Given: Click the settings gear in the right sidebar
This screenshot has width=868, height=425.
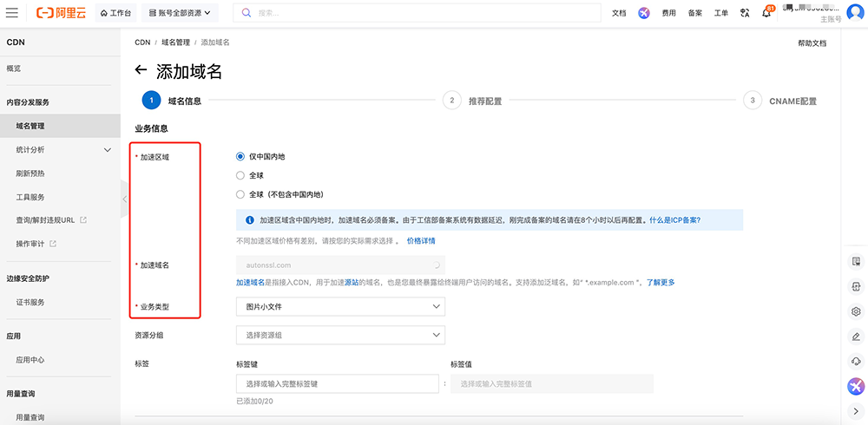Looking at the screenshot, I should click(856, 311).
